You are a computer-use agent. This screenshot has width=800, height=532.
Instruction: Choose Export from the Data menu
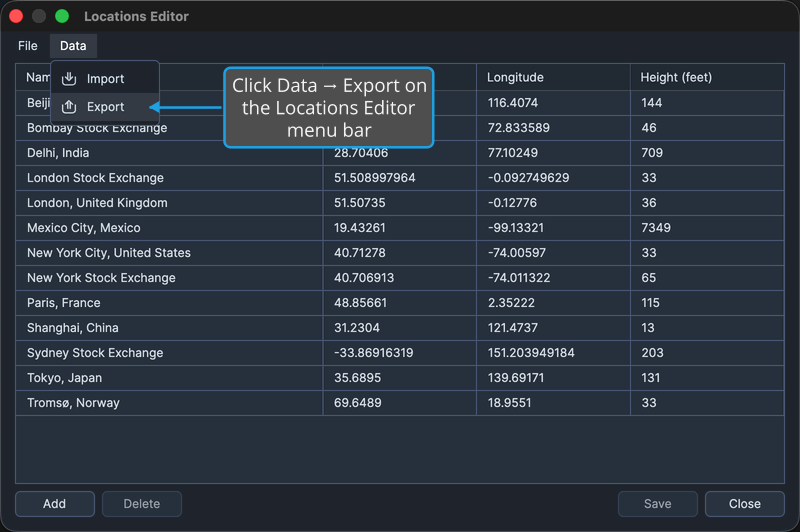(x=105, y=107)
